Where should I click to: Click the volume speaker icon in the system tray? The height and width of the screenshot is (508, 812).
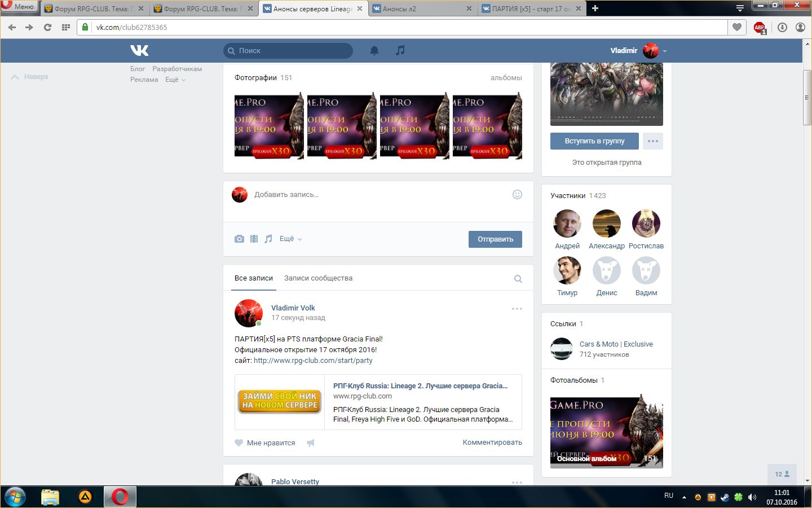[x=752, y=497]
